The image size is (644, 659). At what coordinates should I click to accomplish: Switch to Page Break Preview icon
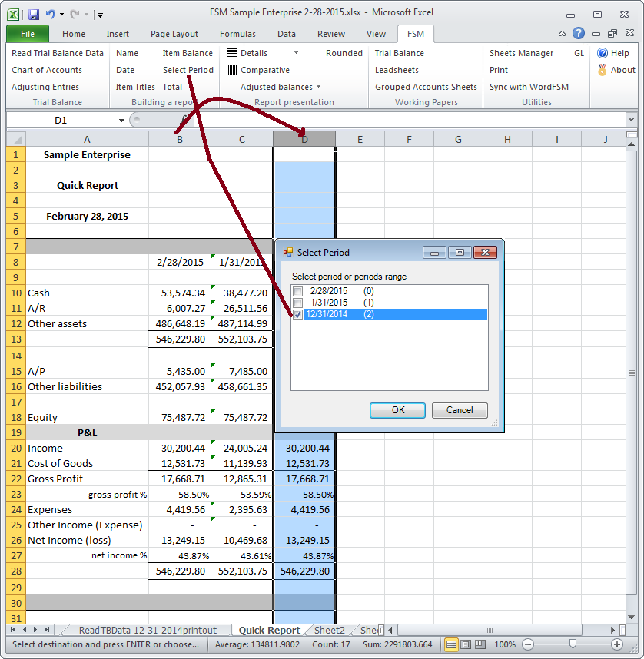[481, 644]
